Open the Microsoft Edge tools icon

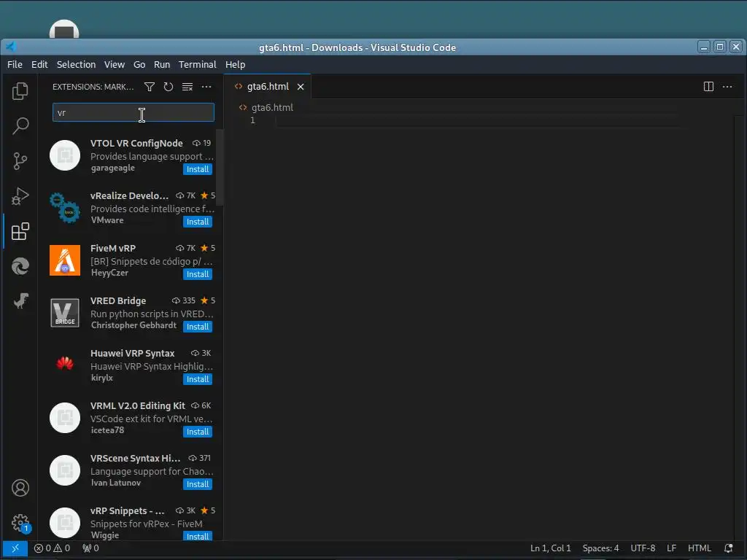(x=20, y=265)
